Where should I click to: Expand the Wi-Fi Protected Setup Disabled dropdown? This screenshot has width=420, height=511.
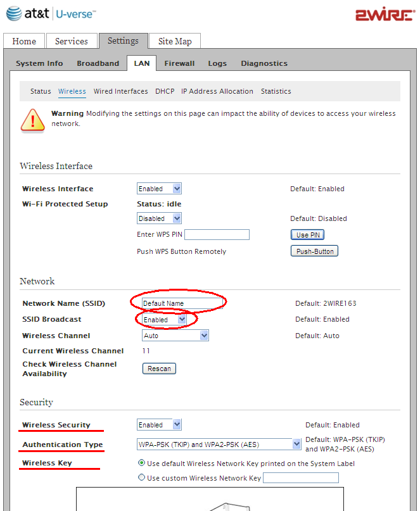coord(159,218)
